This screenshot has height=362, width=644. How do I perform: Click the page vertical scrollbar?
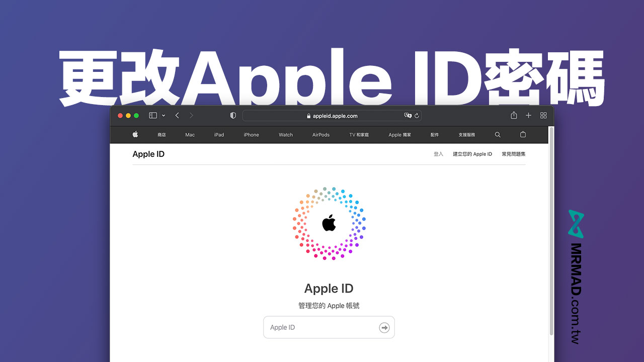pos(551,231)
